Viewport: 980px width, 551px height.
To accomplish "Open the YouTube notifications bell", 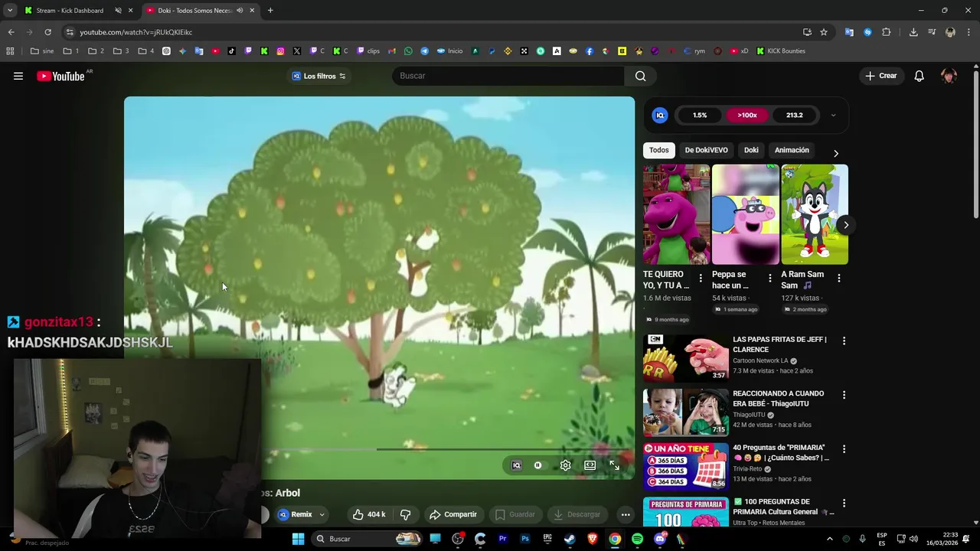I will click(919, 76).
